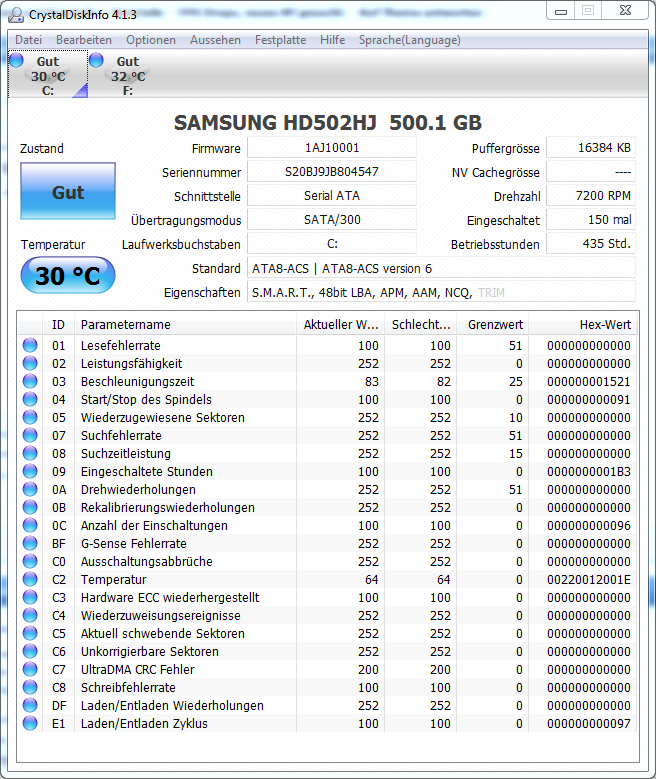Viewport: 656px width, 779px height.
Task: Click the status orb of Anzahl der Einschaltungen
Action: (30, 525)
